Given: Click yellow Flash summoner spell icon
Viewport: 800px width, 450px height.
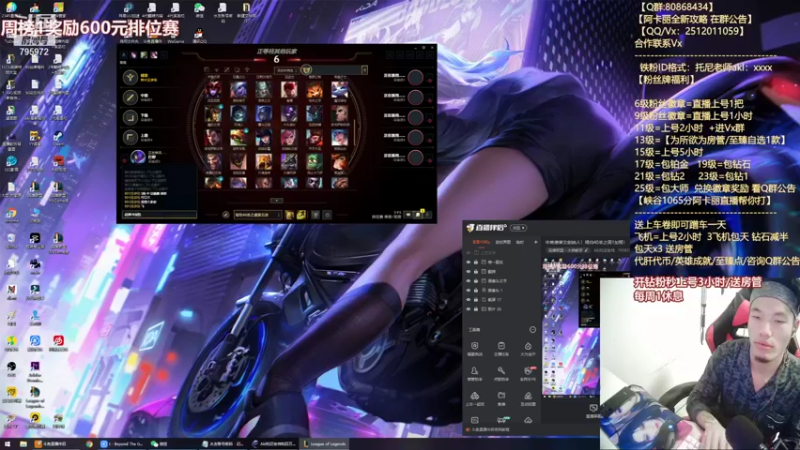Looking at the screenshot, I should [301, 215].
